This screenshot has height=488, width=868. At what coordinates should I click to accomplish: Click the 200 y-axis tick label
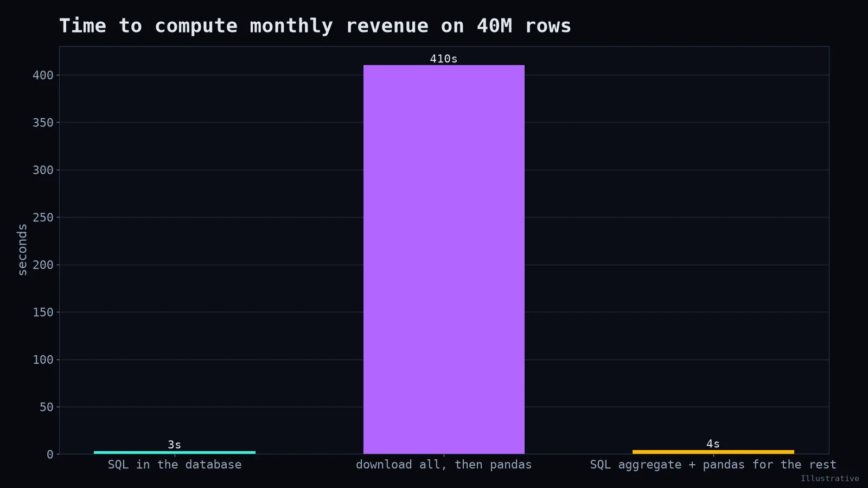[x=43, y=265]
